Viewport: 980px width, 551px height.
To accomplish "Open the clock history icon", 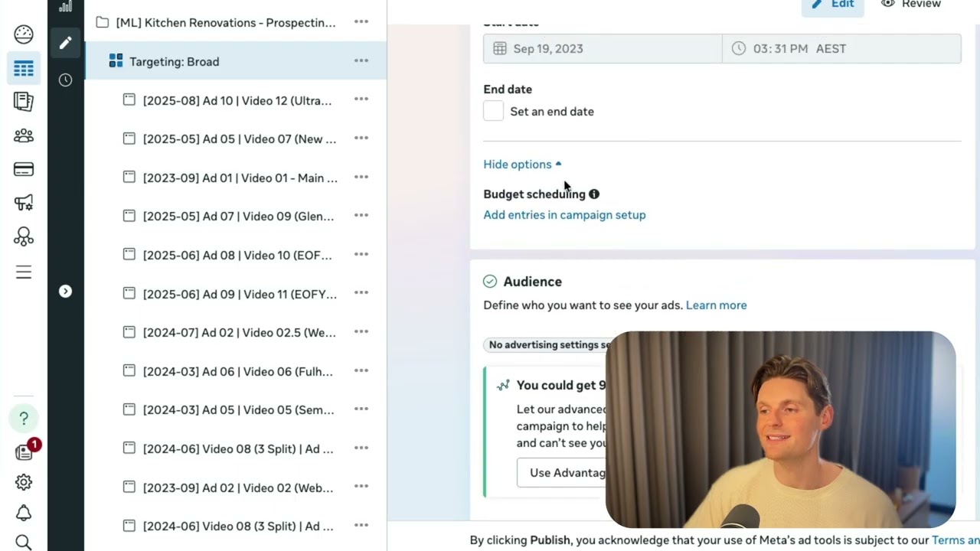I will coord(66,80).
